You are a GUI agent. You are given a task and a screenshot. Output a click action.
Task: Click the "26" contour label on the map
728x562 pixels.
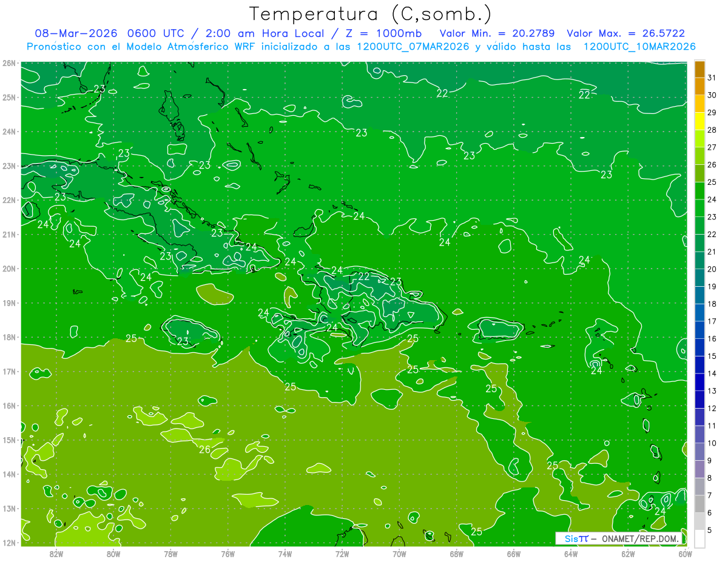point(205,449)
